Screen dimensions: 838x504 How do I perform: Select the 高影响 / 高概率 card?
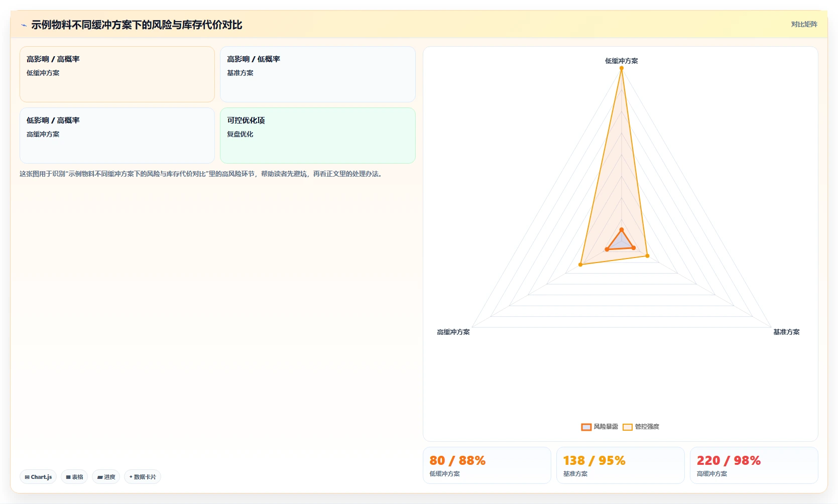(117, 74)
